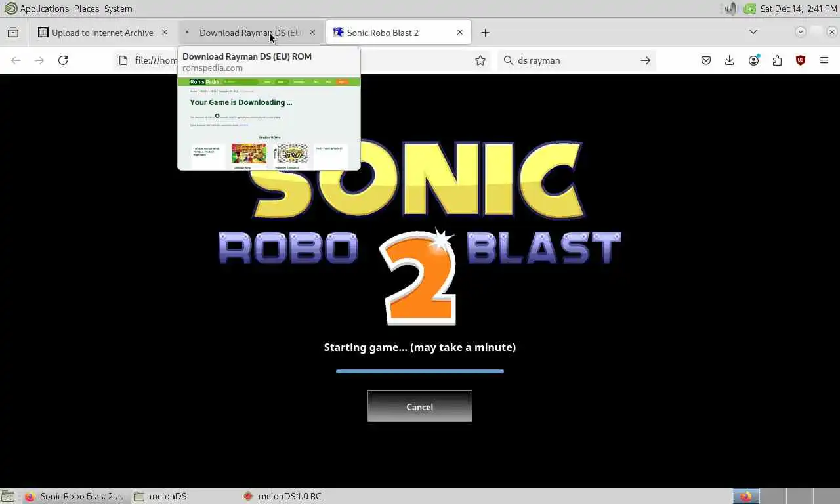The image size is (840, 504).
Task: Minimize the Firefox window
Action: point(801,31)
